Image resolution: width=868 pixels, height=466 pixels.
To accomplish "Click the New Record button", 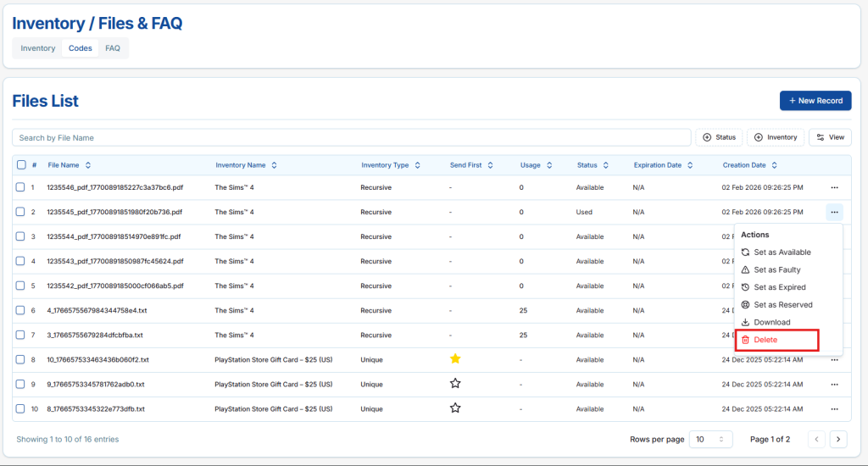I will [815, 101].
